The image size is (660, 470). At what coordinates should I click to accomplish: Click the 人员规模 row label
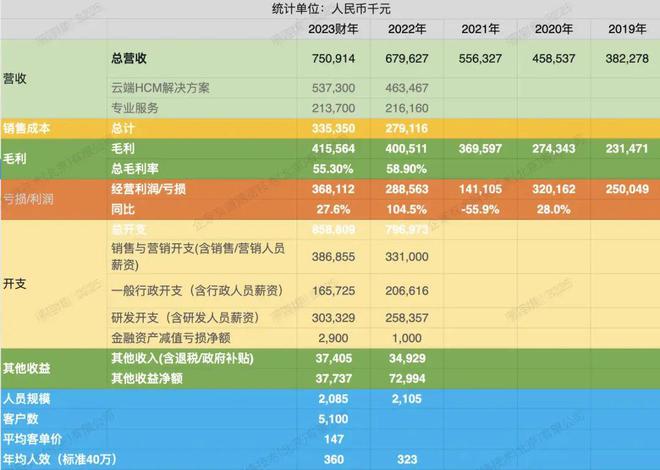pyautogui.click(x=27, y=398)
